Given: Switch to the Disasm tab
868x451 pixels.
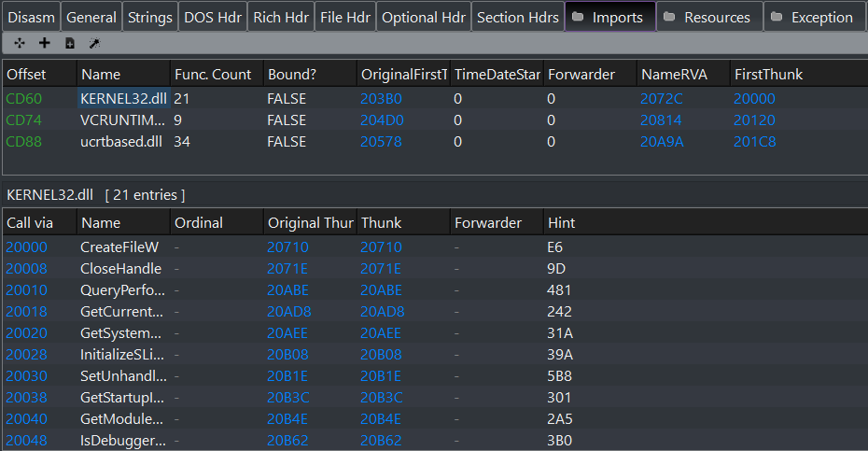Looking at the screenshot, I should [x=31, y=17].
